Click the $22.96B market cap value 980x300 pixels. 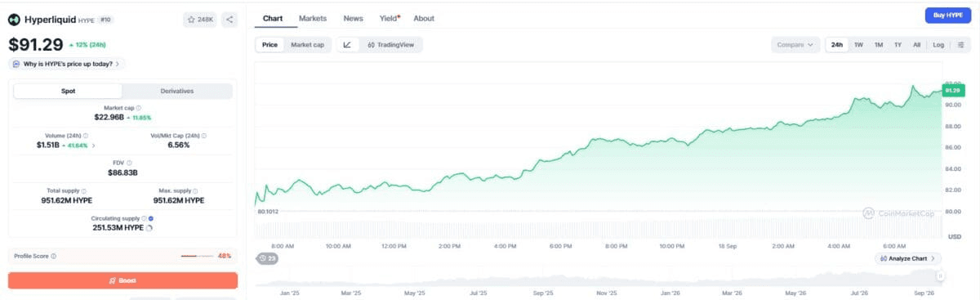pyautogui.click(x=109, y=118)
